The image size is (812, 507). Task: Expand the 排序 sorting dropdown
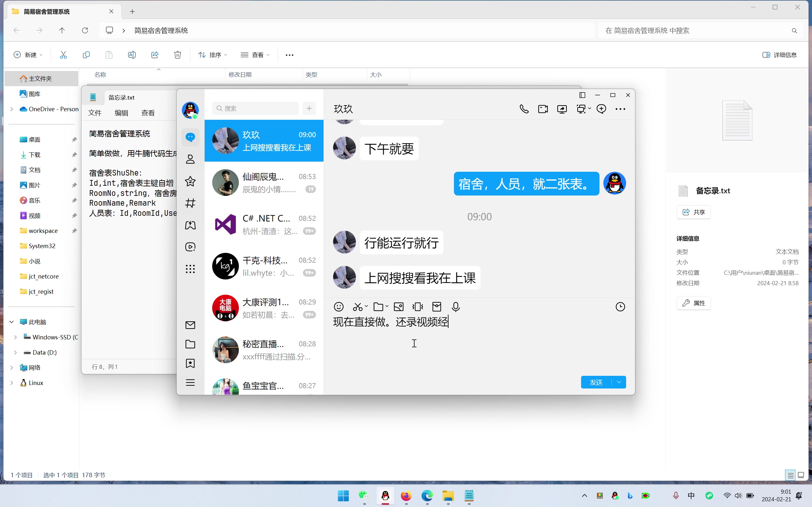(213, 55)
